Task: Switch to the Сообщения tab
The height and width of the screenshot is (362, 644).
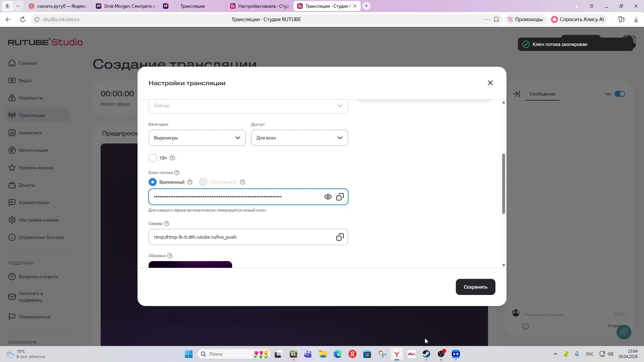Action: tap(542, 94)
